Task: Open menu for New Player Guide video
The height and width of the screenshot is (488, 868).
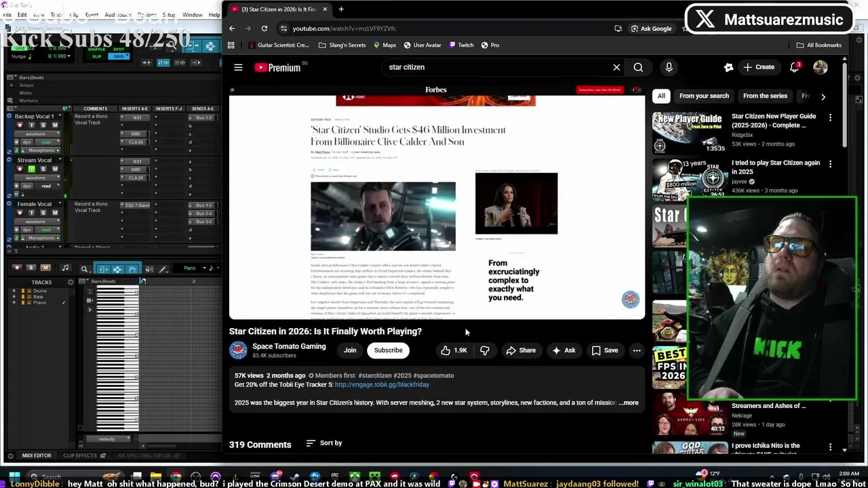Action: pyautogui.click(x=830, y=117)
